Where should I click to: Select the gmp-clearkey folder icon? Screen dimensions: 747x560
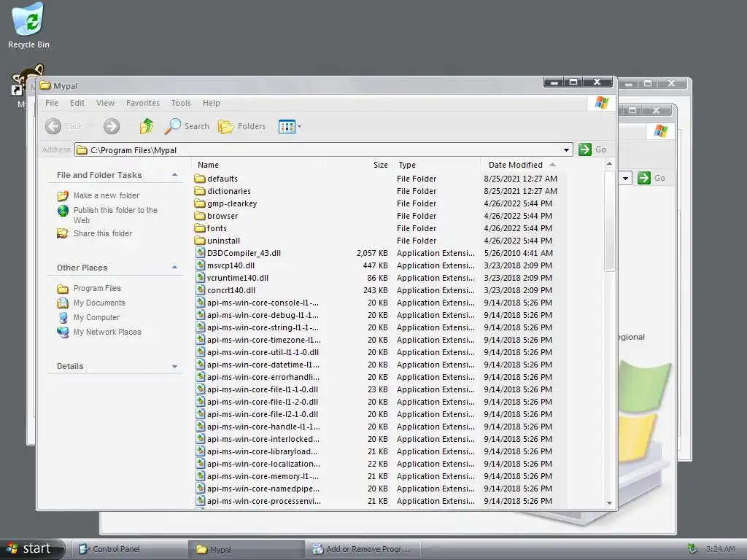[200, 203]
